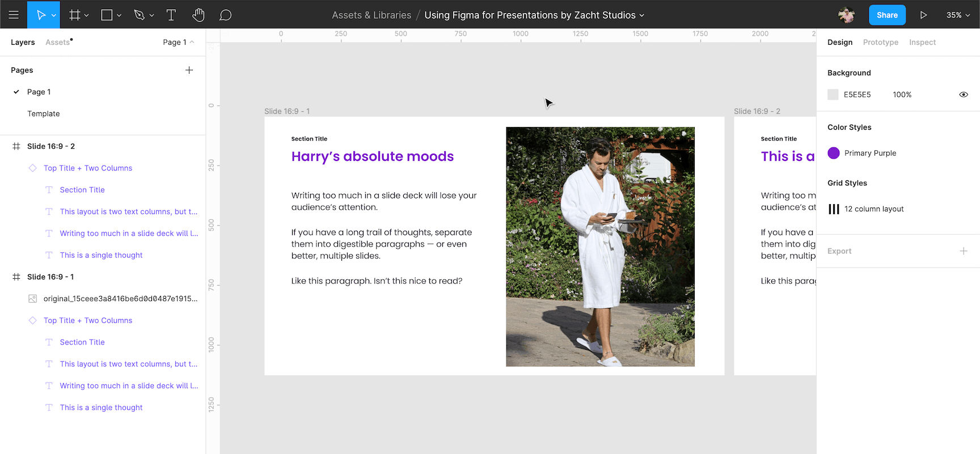Switch to the Prototype tab
This screenshot has height=454, width=980.
[x=881, y=42]
